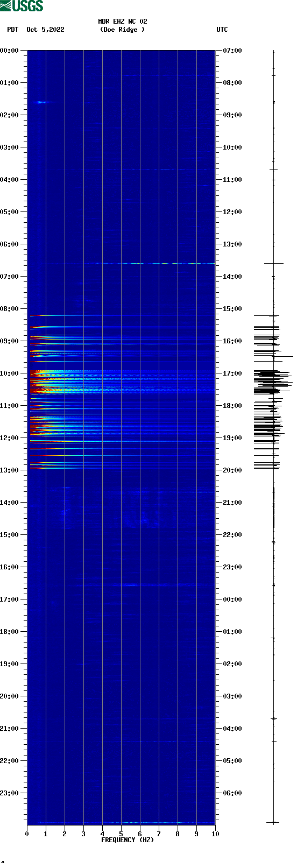This screenshot has height=868, width=297.
Task: Click the PDT time label '00:00'
Action: click(9, 51)
